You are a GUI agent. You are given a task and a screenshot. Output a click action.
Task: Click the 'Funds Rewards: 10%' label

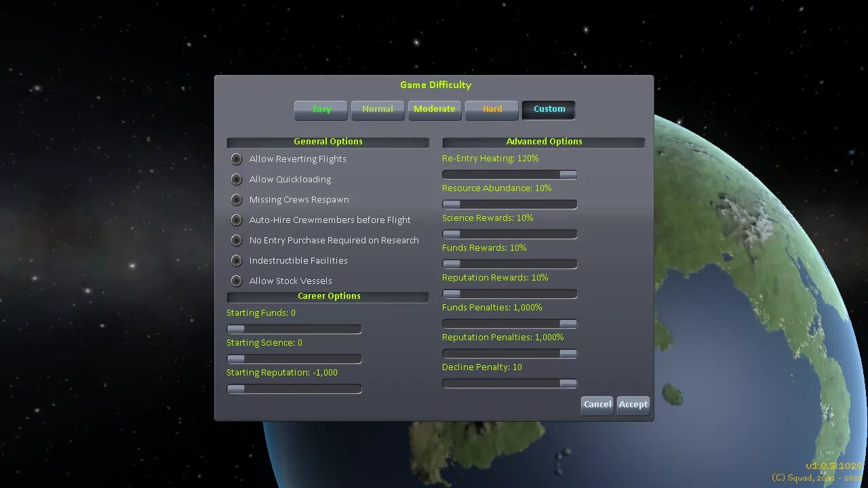click(484, 248)
